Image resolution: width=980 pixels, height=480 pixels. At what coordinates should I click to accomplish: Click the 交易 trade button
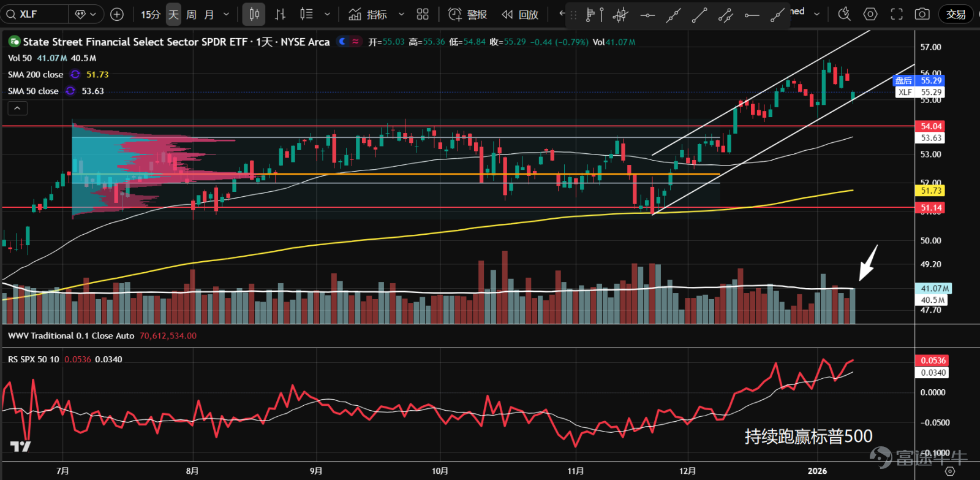tap(956, 14)
